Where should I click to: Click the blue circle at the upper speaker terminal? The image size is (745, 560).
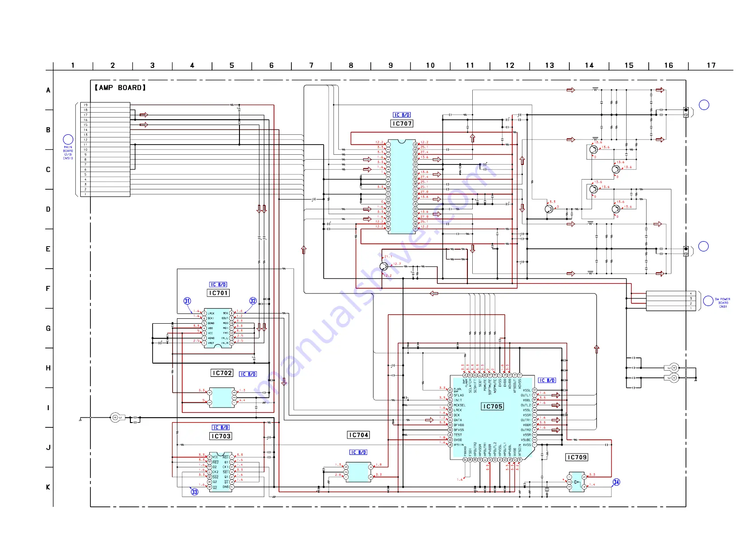coord(704,105)
